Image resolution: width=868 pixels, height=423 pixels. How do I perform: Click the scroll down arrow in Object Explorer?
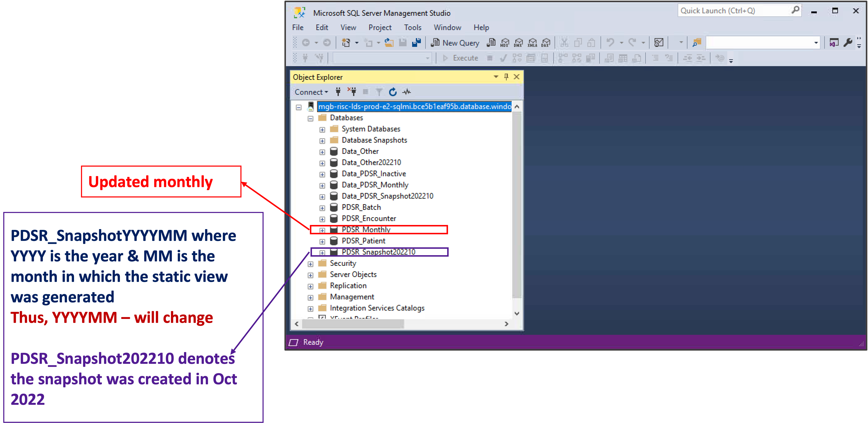[x=517, y=313]
